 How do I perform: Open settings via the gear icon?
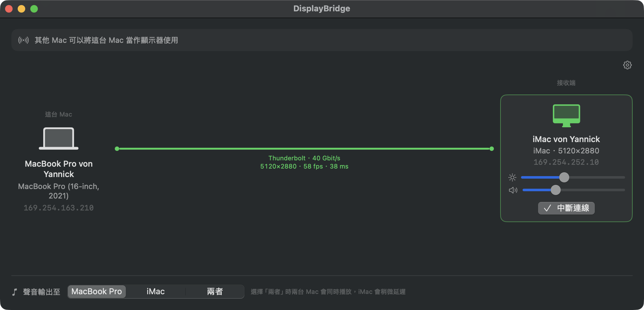click(x=627, y=65)
